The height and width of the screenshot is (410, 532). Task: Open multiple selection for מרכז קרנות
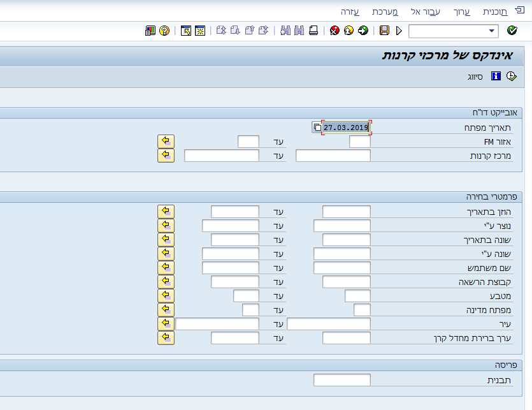tap(166, 156)
